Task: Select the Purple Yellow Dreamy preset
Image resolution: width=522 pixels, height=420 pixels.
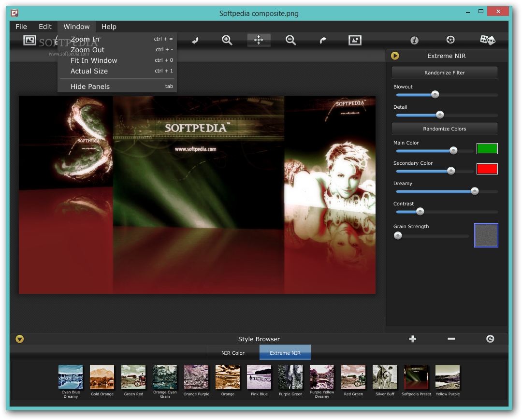Action: (x=322, y=377)
